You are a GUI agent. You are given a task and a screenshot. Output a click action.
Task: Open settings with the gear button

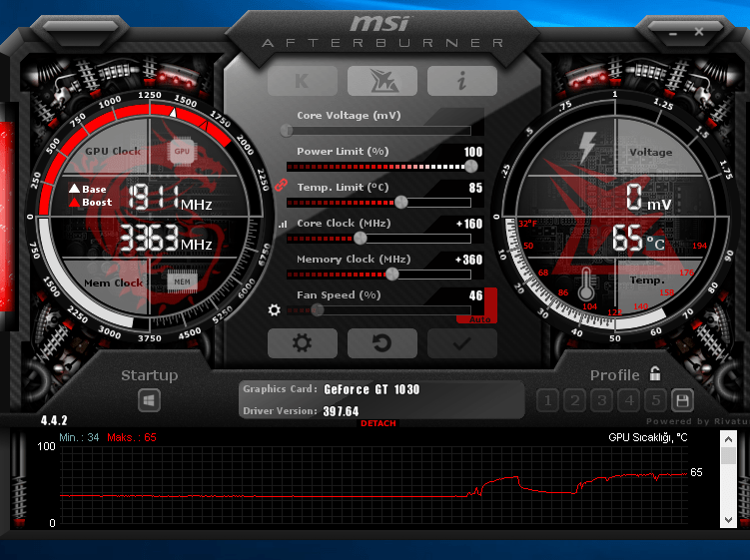[303, 342]
